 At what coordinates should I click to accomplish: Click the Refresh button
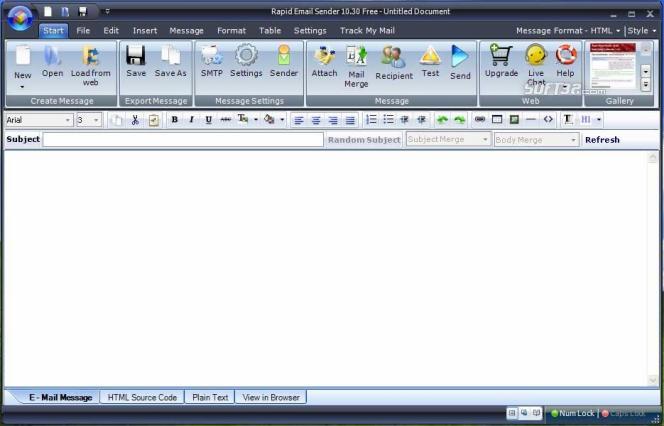602,140
